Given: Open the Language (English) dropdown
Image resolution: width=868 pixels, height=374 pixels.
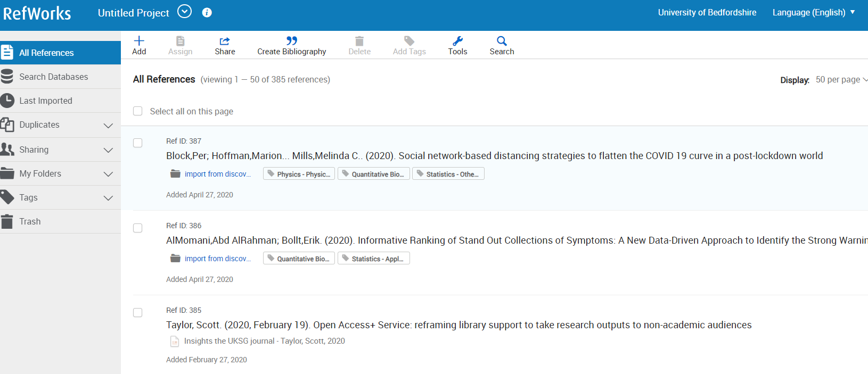Looking at the screenshot, I should pos(814,12).
